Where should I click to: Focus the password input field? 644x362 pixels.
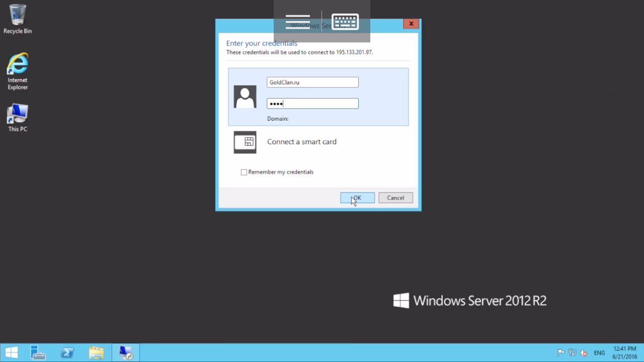point(312,104)
